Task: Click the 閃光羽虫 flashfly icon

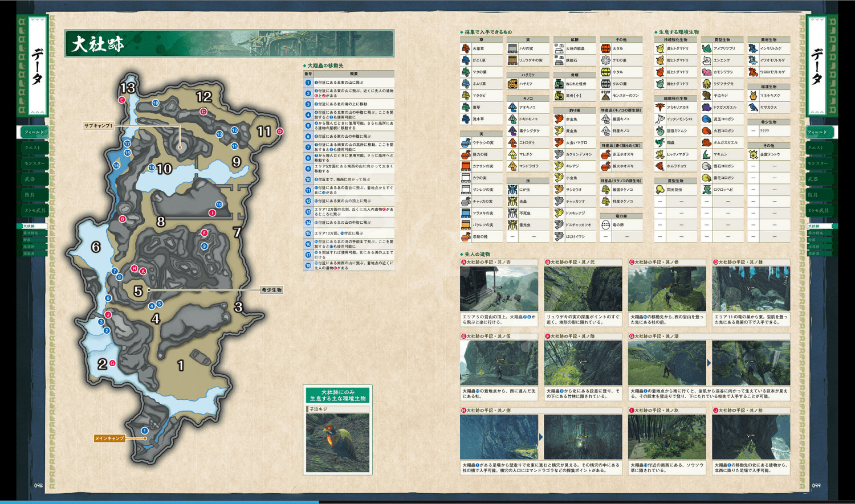Action: point(660,190)
